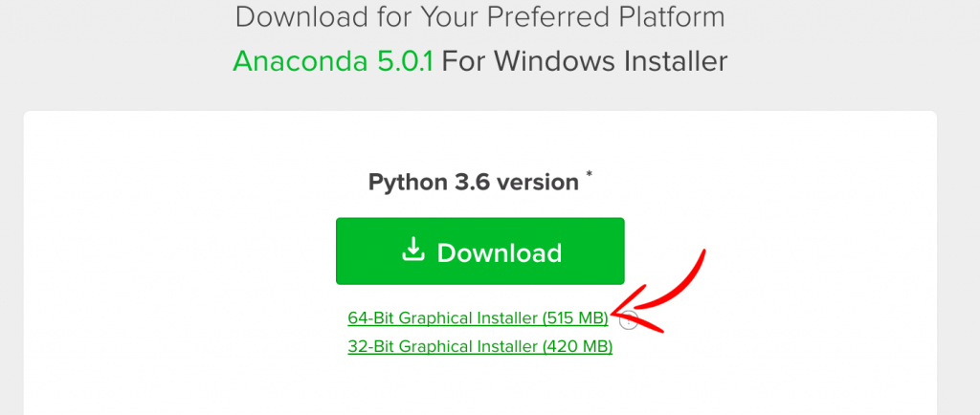Click the download arrow icon in the green button

[413, 251]
